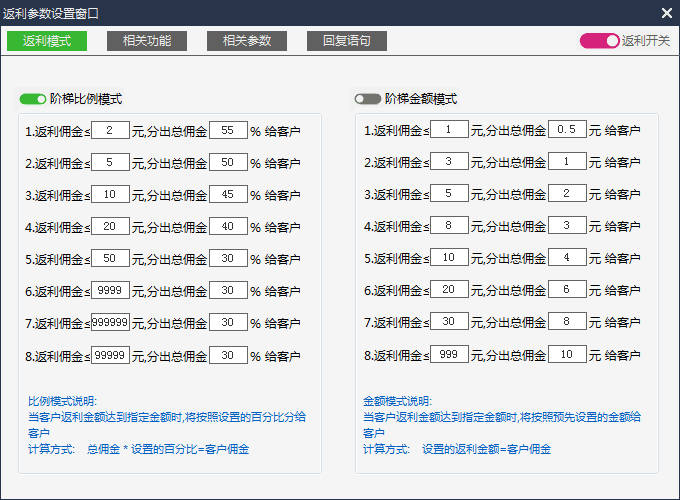680x500 pixels.
Task: Open the 相关功能 tab
Action: coord(147,41)
